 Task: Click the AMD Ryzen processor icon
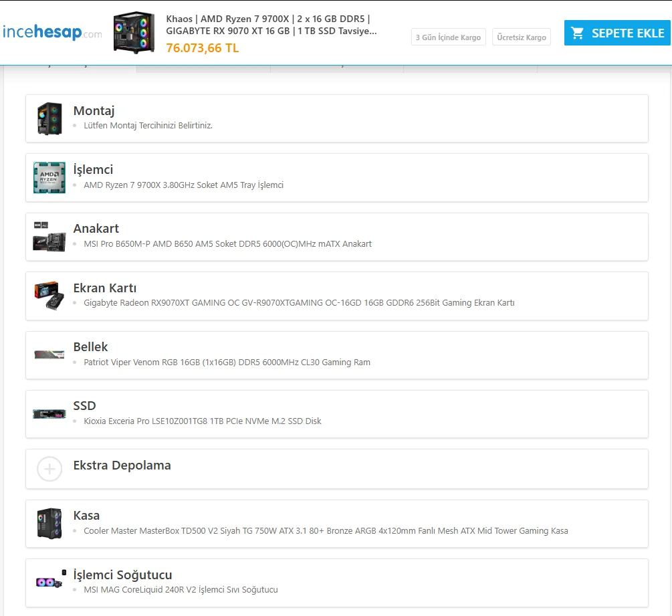click(49, 177)
